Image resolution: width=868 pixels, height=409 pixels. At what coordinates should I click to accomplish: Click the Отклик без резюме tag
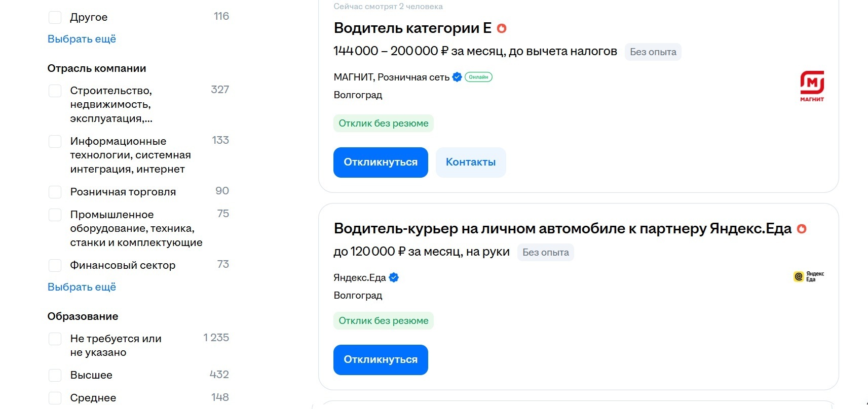(383, 123)
